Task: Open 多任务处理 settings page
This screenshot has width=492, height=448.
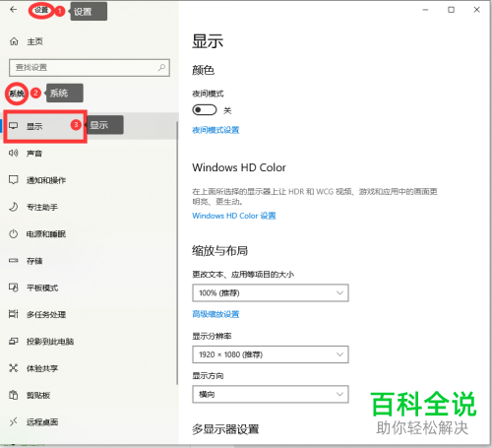Action: (x=46, y=314)
